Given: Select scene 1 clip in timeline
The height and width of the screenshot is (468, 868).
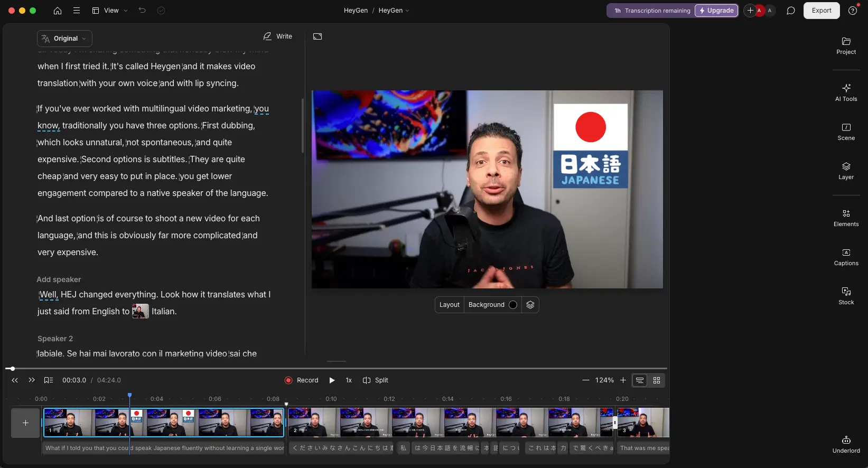Looking at the screenshot, I should pos(164,423).
